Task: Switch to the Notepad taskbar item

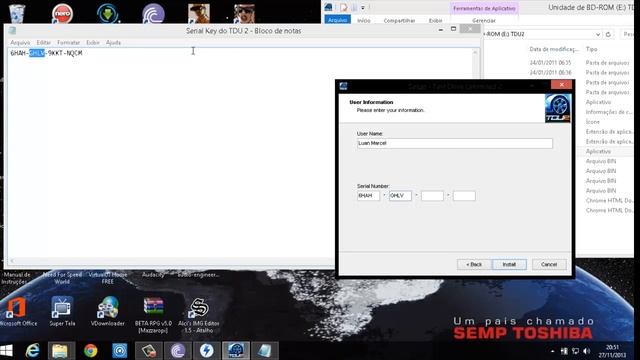Action: (x=264, y=351)
